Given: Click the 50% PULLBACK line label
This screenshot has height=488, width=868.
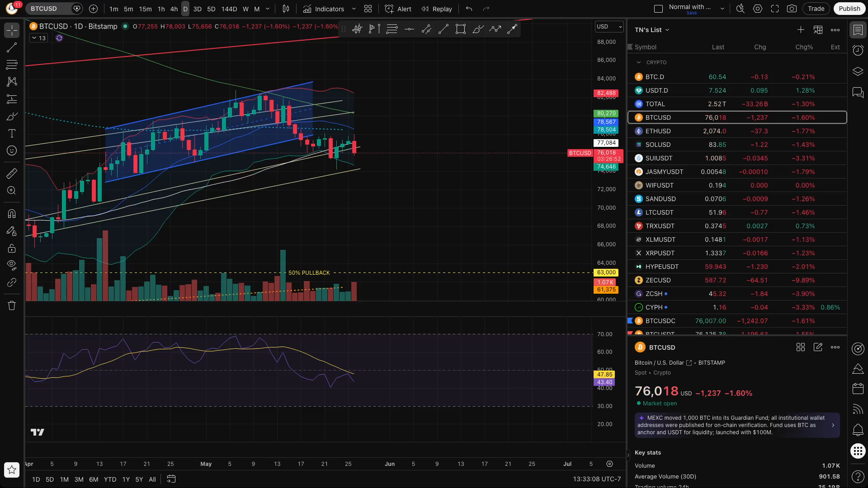Looking at the screenshot, I should (x=309, y=273).
